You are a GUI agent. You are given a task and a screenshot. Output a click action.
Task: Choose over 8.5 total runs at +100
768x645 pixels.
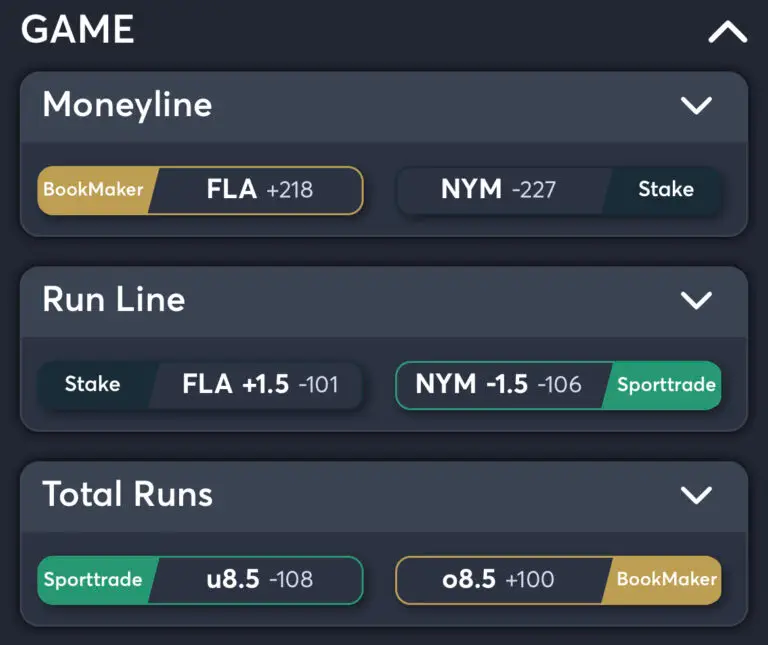click(x=498, y=580)
